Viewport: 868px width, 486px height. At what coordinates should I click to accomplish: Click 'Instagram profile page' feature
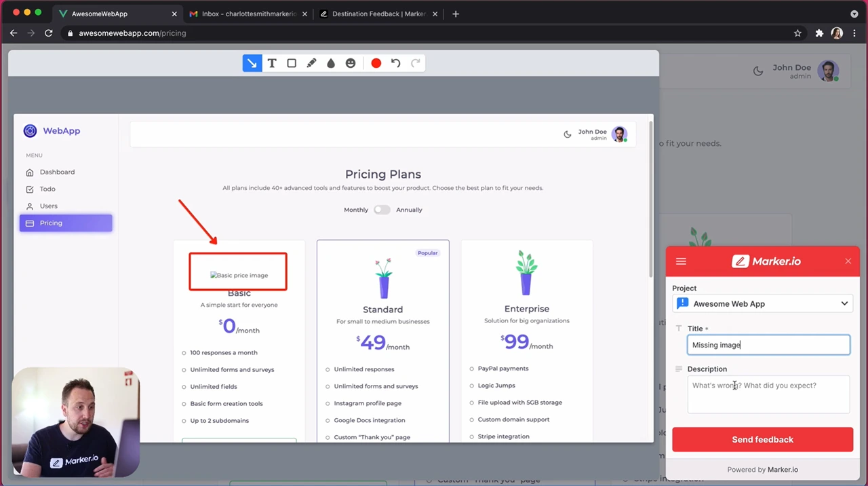(368, 403)
